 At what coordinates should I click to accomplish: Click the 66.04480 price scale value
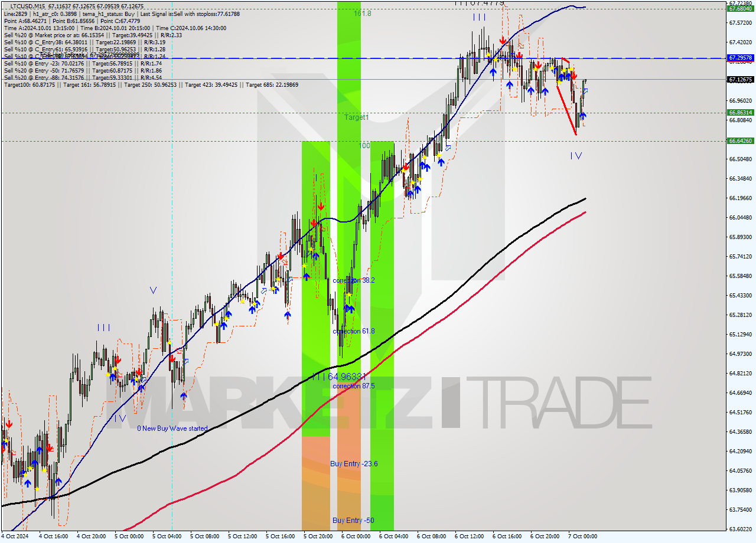click(x=740, y=218)
